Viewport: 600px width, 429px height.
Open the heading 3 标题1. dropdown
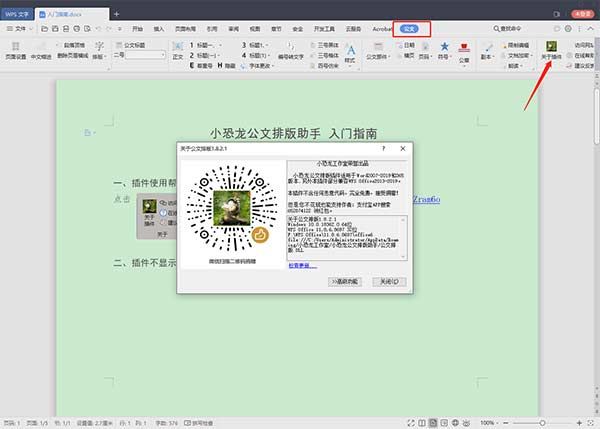pyautogui.click(x=255, y=45)
